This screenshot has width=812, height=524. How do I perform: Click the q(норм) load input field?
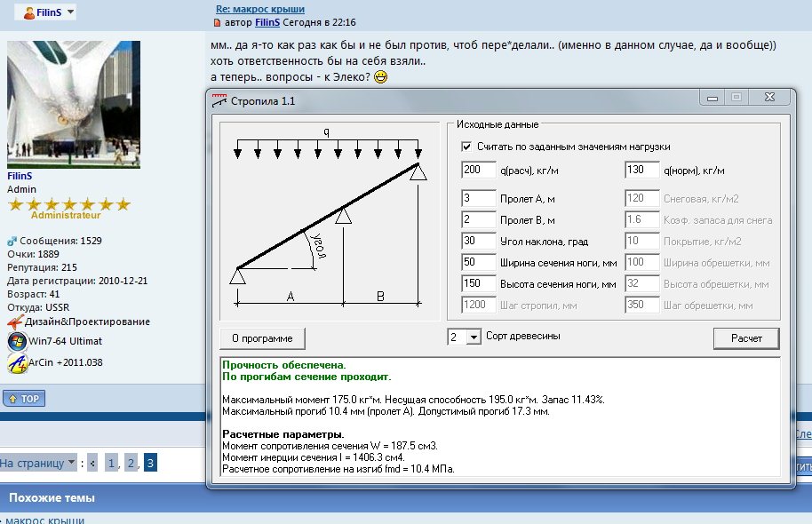click(642, 170)
